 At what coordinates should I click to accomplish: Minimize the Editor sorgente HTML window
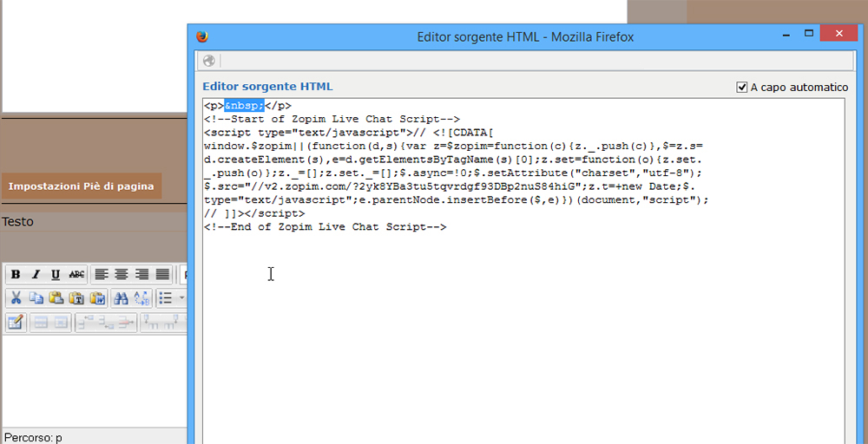(x=786, y=34)
